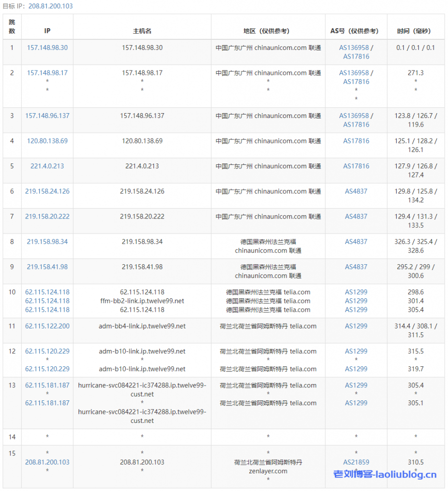This screenshot has height=491, width=448.
Task: Open AS1299 link in hop 11 row
Action: tap(356, 326)
